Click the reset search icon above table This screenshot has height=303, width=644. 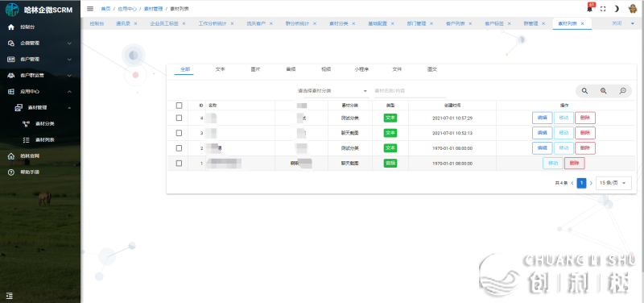(622, 91)
